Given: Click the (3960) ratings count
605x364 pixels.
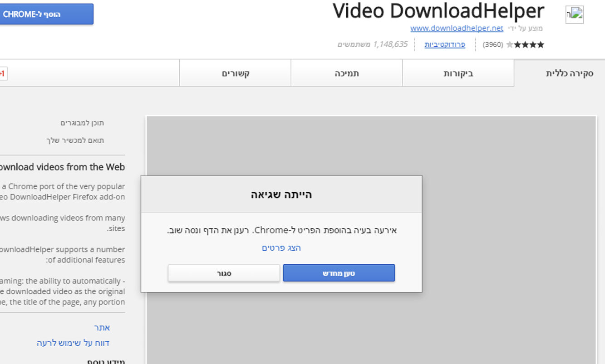Looking at the screenshot, I should pos(493,44).
